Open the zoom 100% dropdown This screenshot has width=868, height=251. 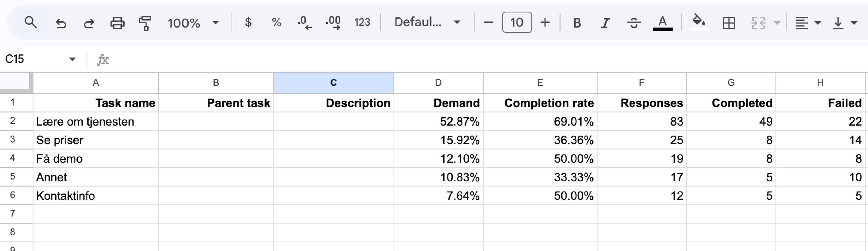click(x=193, y=23)
